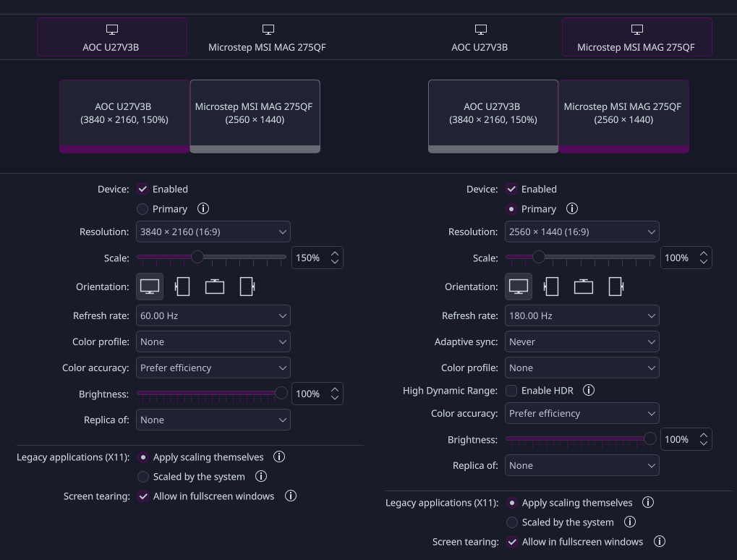Select Scaled by the system for AOC legacy apps

(142, 476)
